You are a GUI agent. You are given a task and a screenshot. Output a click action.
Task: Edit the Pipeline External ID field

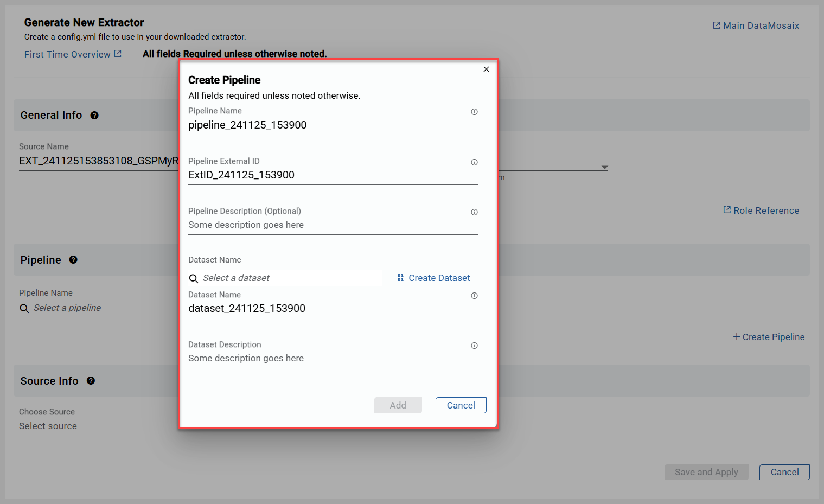pyautogui.click(x=333, y=175)
